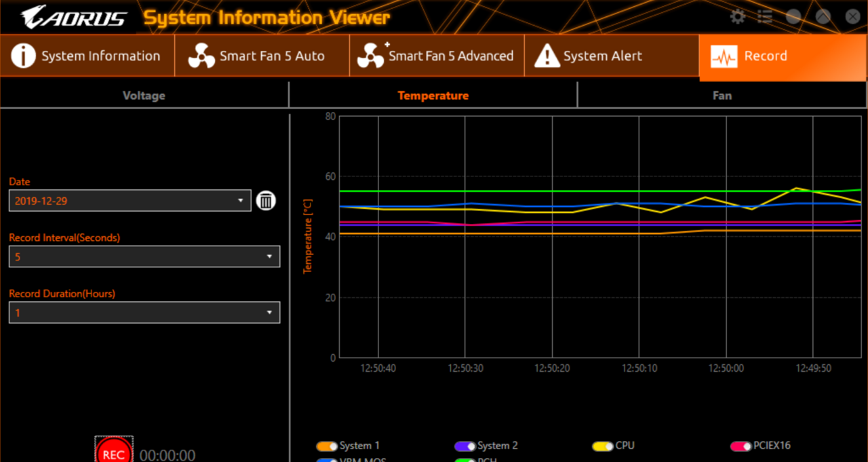Click the 12:49:50 time label
The height and width of the screenshot is (462, 868).
[x=813, y=368]
